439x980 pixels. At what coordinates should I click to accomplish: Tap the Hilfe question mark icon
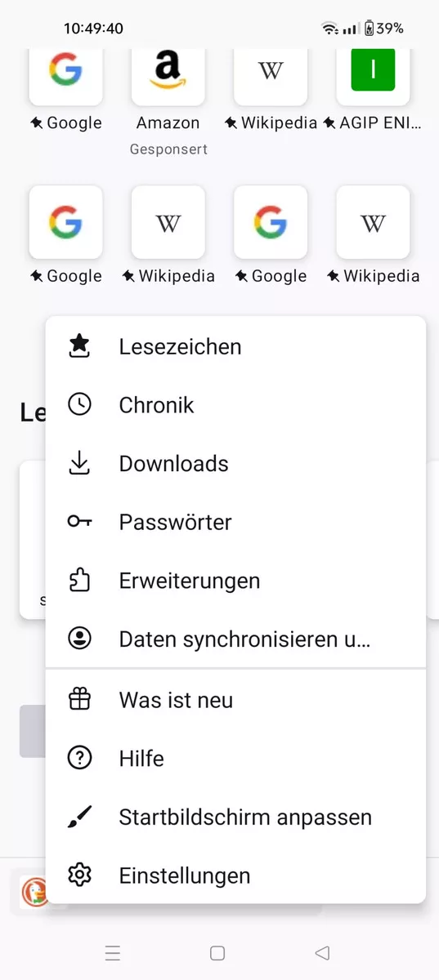coord(79,759)
